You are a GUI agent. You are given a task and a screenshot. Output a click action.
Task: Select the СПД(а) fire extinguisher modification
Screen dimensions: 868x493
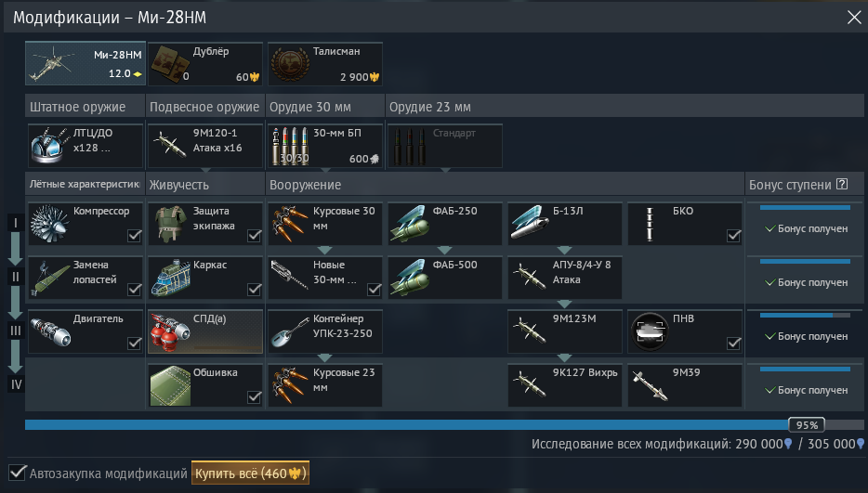click(205, 331)
